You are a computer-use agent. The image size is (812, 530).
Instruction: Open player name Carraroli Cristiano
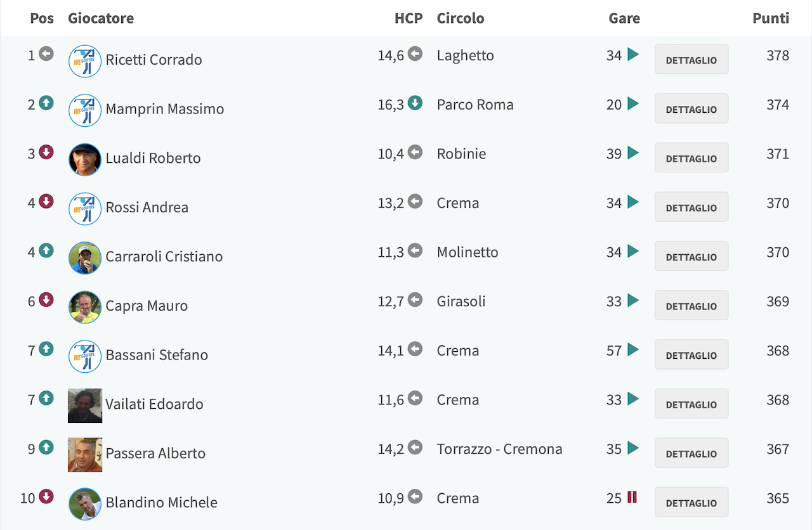click(164, 256)
